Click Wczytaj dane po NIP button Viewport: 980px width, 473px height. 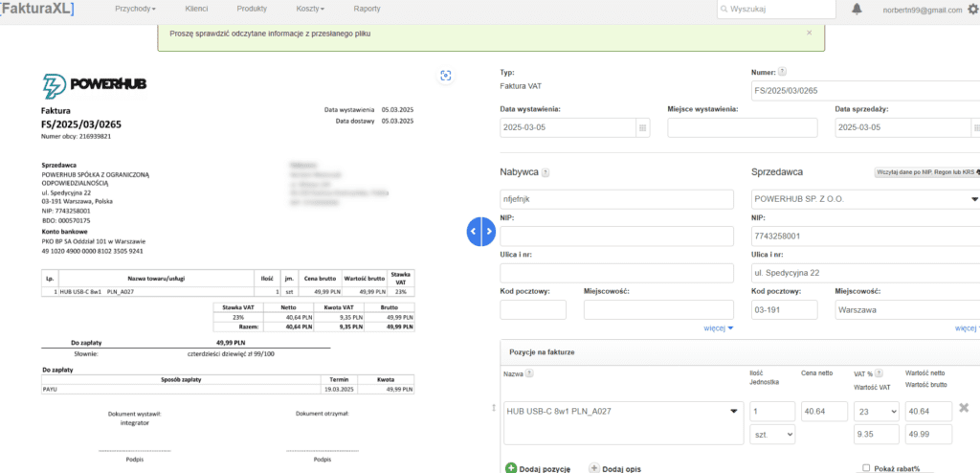pyautogui.click(x=925, y=172)
